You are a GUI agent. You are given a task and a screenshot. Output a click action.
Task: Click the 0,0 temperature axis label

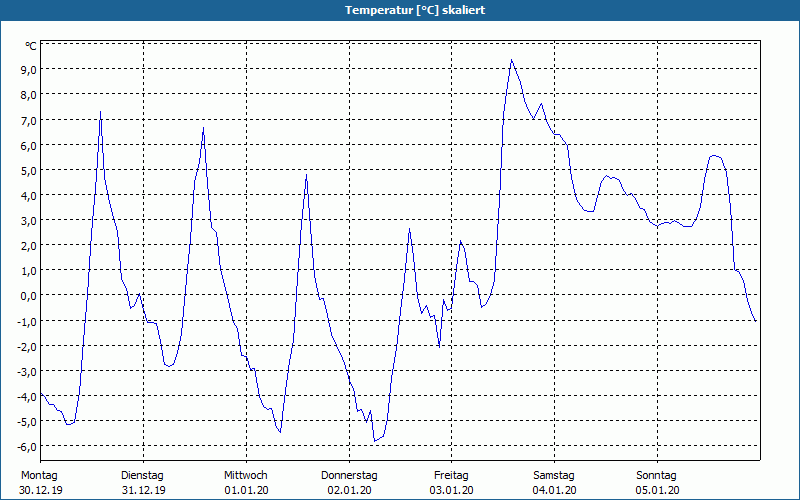click(x=28, y=296)
